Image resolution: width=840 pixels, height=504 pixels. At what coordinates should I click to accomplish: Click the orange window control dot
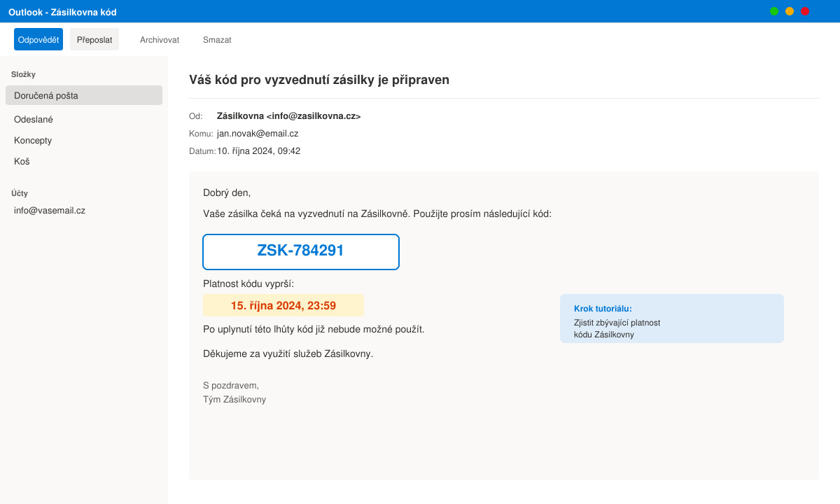pyautogui.click(x=790, y=11)
